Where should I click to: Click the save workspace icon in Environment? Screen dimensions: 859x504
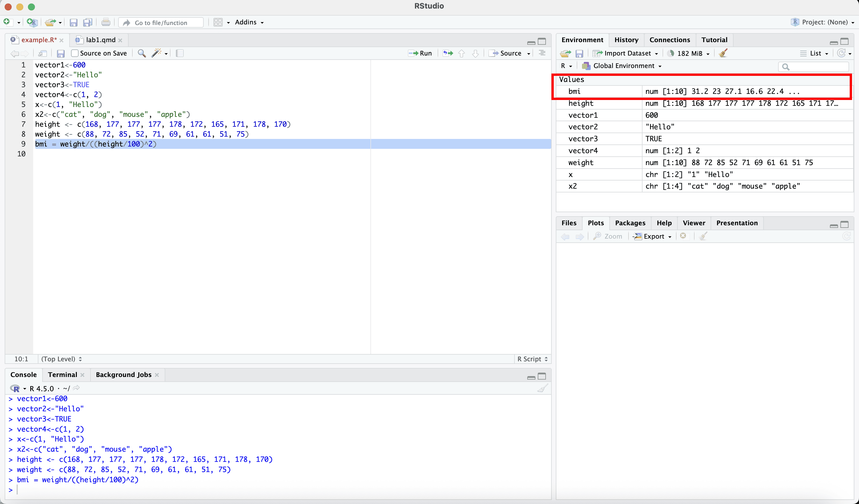(x=579, y=53)
